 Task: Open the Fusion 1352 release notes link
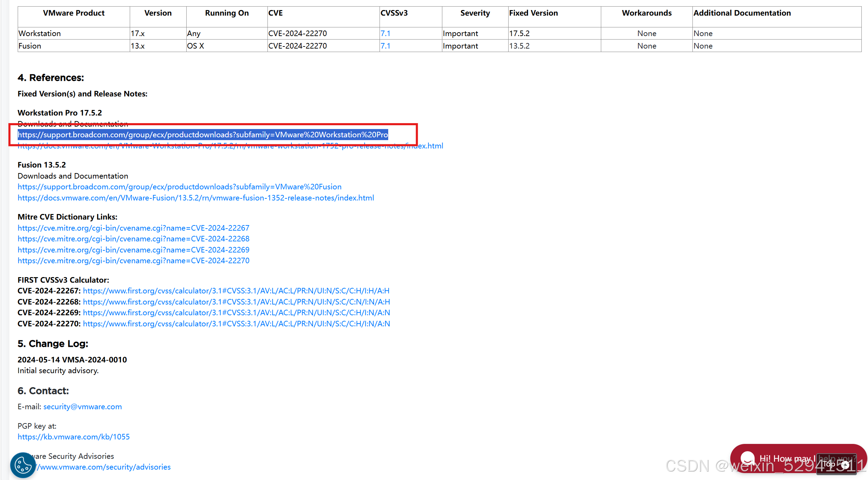[x=196, y=198]
